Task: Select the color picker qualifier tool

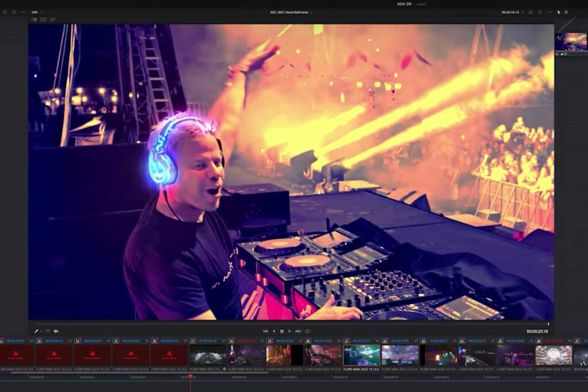Action: click(x=36, y=331)
